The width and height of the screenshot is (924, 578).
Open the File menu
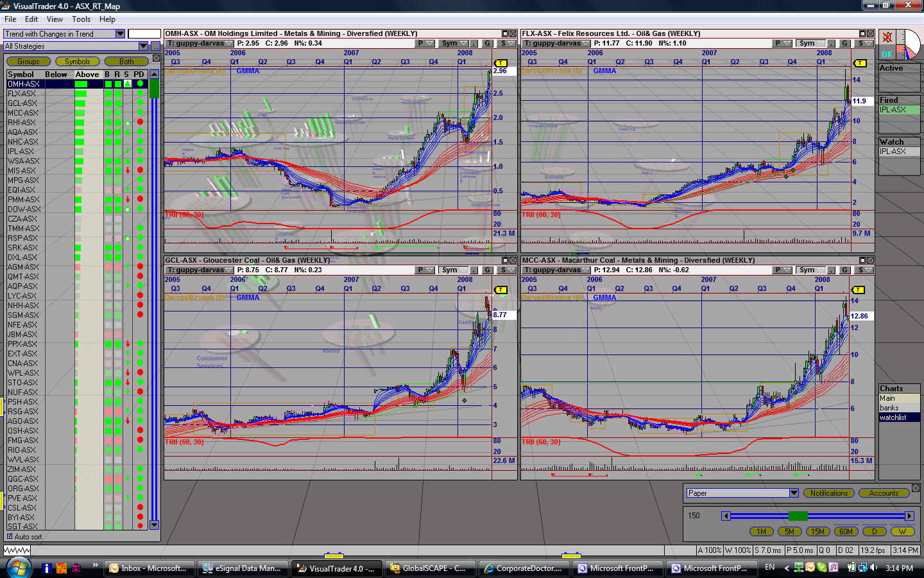(x=10, y=19)
